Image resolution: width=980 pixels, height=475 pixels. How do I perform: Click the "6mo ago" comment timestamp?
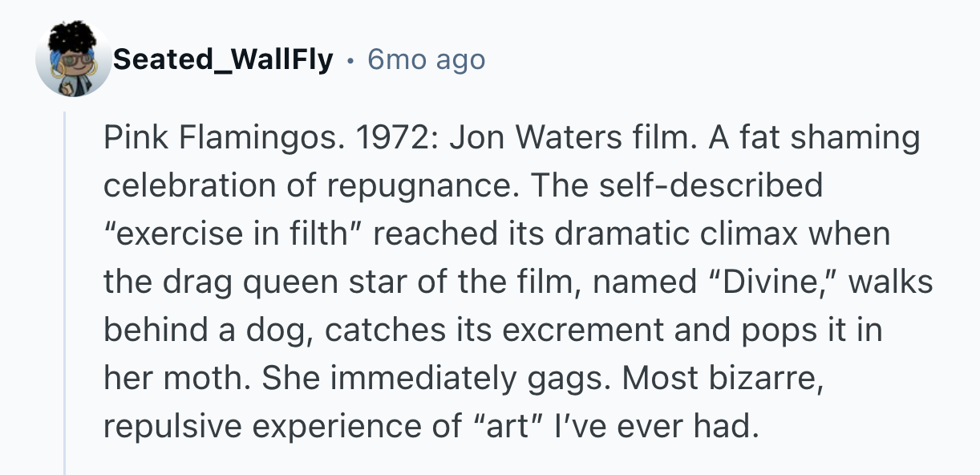click(426, 59)
